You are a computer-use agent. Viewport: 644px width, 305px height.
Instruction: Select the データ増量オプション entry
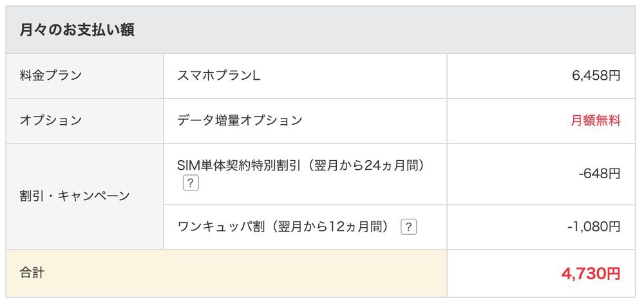tap(240, 120)
